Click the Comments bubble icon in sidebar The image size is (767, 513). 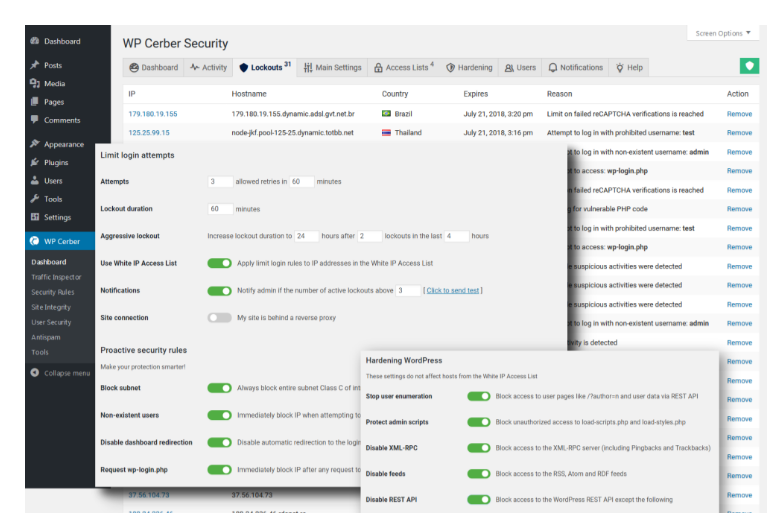pyautogui.click(x=35, y=120)
